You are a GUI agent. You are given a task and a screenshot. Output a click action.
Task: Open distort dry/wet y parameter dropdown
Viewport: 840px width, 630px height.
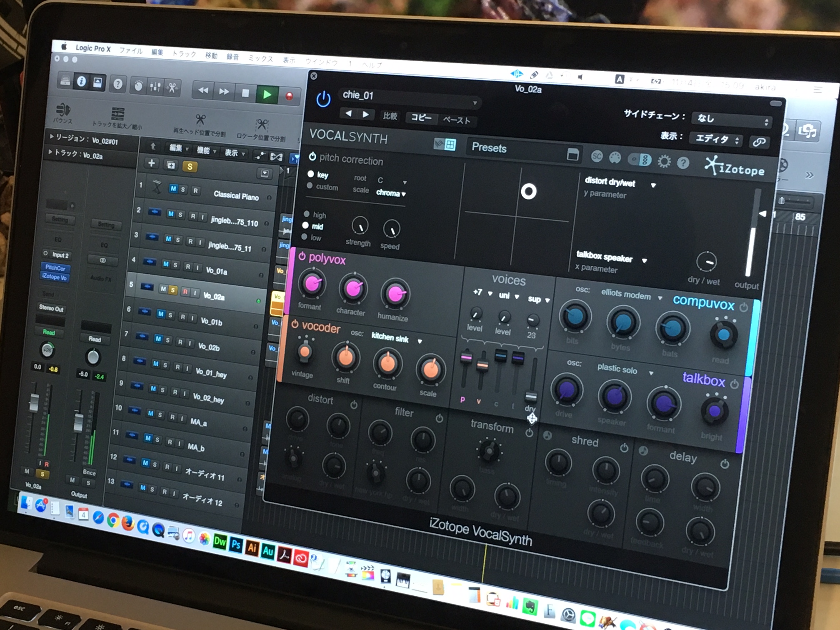pos(620,182)
